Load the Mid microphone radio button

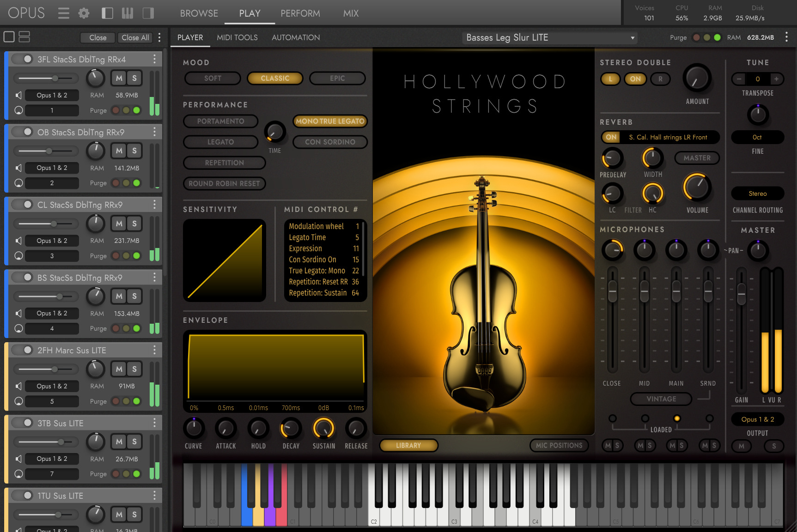coord(645,418)
